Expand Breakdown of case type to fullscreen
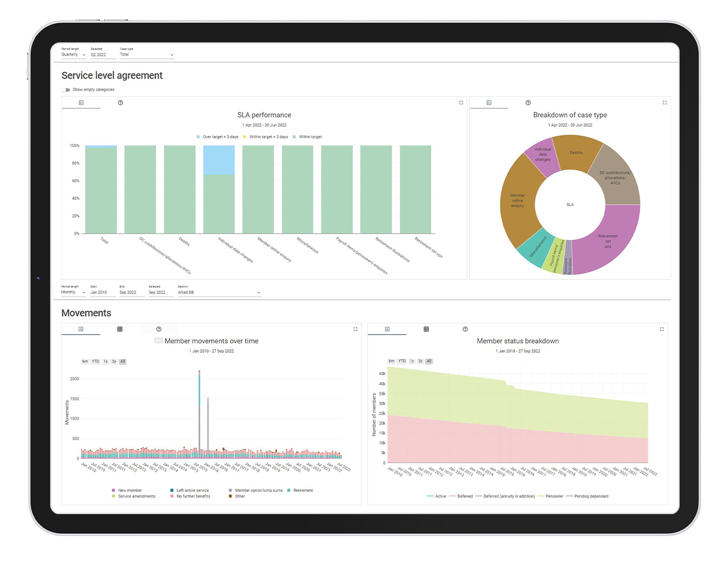 tap(665, 103)
